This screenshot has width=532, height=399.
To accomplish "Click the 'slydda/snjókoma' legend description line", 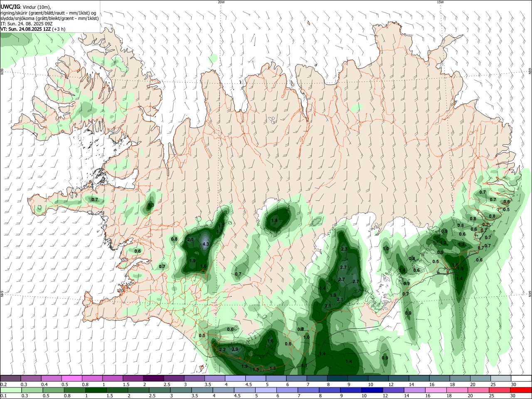I will coord(49,18).
